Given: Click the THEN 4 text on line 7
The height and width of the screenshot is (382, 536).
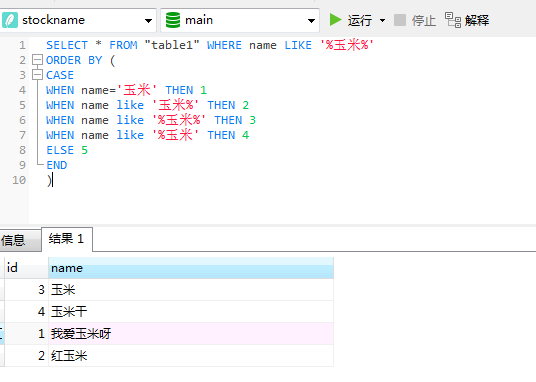Looking at the screenshot, I should (x=228, y=135).
